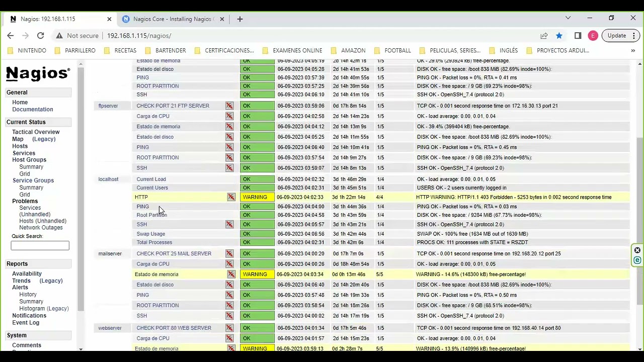Open the webserver host link
This screenshot has height=362, width=644.
pyautogui.click(x=110, y=328)
